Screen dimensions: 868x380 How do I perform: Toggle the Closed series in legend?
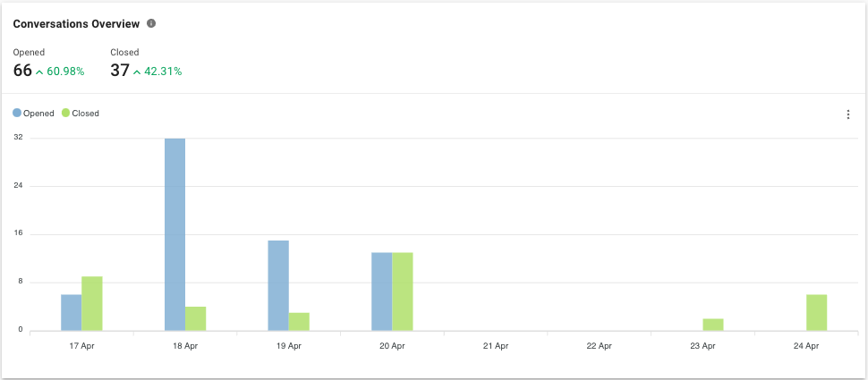(85, 114)
